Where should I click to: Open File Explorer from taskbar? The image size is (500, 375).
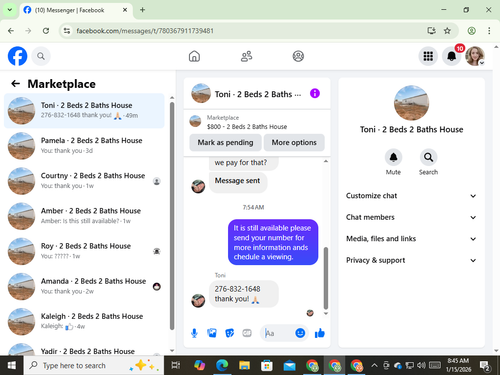click(x=244, y=366)
